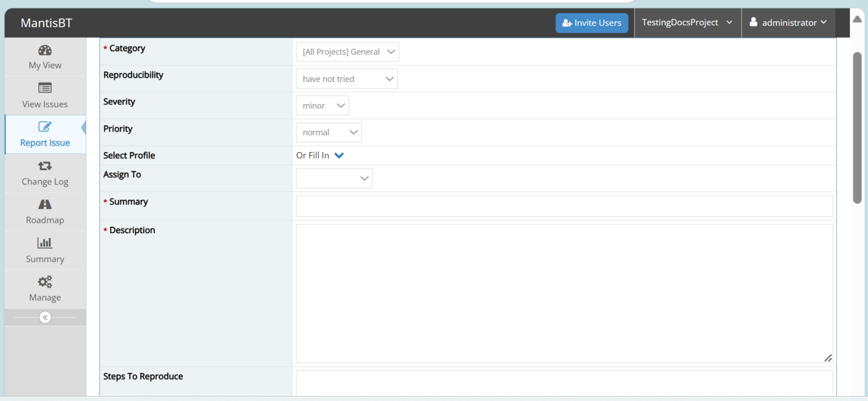Open Change Log via its sidebar icon
Image resolution: width=868 pixels, height=401 pixels.
coord(45,166)
